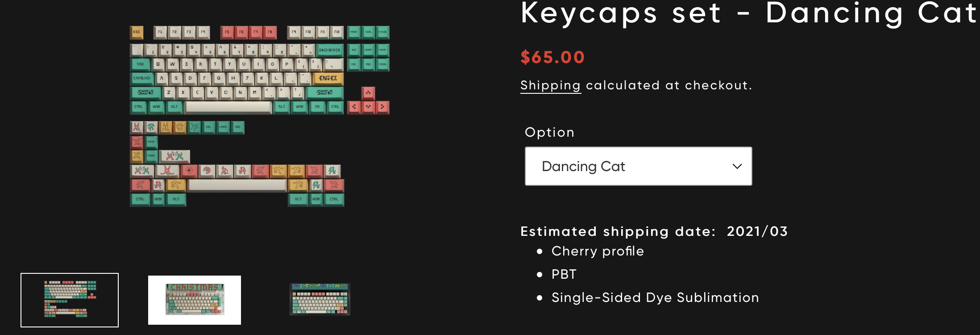The height and width of the screenshot is (335, 980).
Task: Open the Dancing Cat option dropdown
Action: click(x=638, y=166)
